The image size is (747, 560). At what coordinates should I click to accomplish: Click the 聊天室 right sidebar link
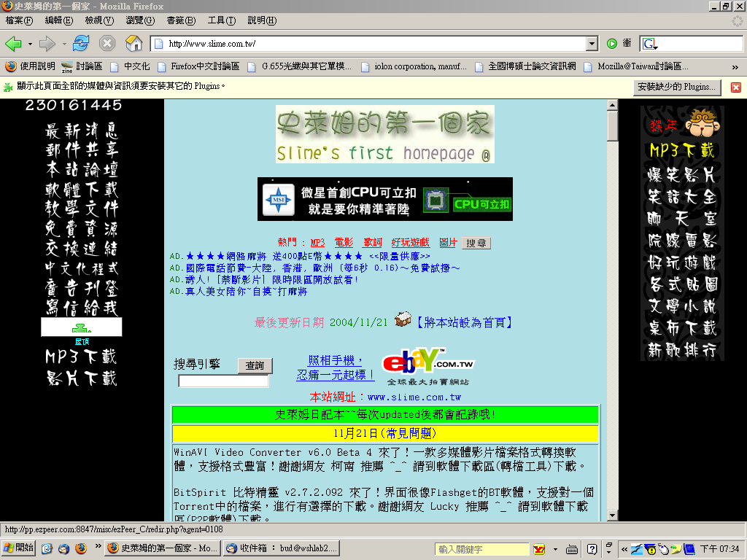682,219
